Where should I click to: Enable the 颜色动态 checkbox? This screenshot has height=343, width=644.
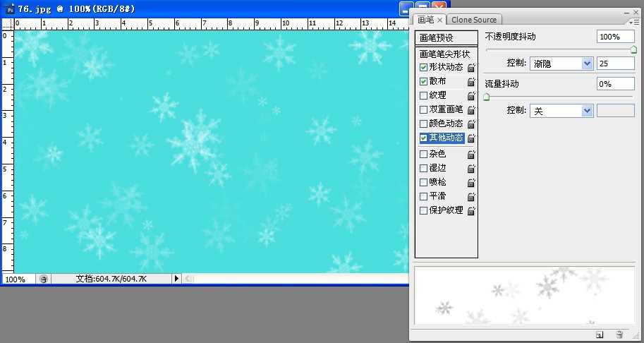click(x=423, y=124)
